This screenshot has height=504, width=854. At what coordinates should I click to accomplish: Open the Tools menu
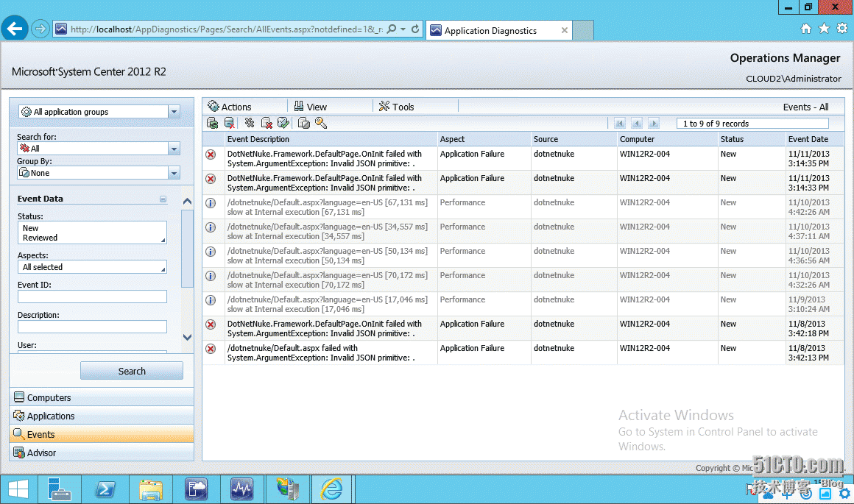tap(397, 107)
